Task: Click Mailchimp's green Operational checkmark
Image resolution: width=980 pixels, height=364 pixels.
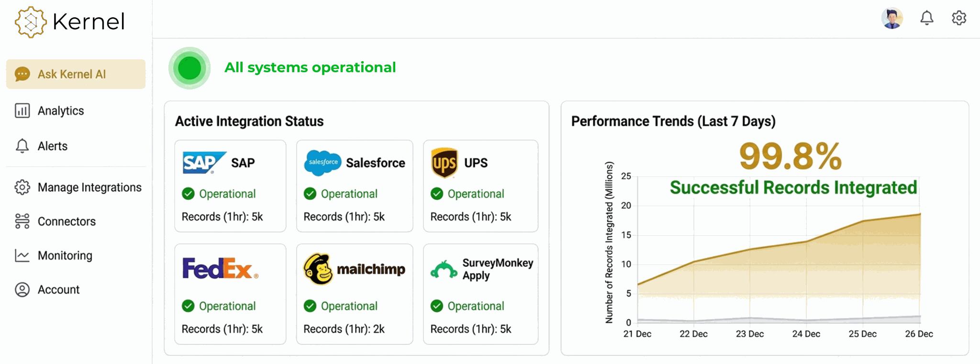Action: pyautogui.click(x=310, y=306)
